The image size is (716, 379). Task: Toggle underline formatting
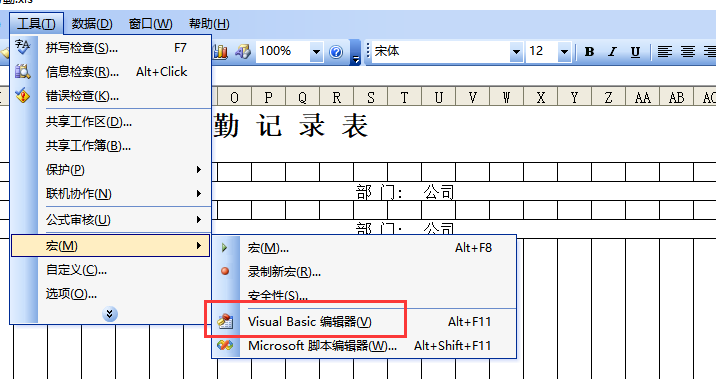pos(635,52)
